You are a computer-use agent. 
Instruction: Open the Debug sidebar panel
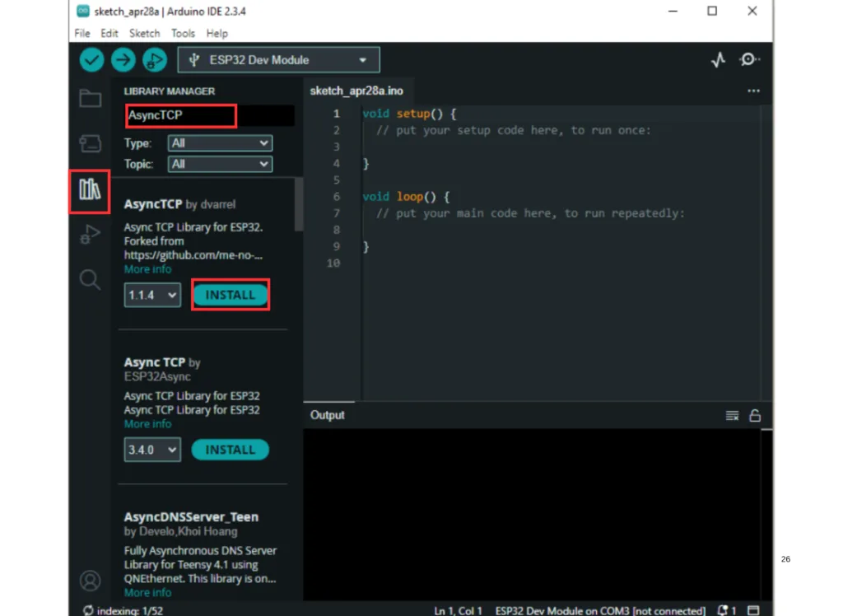click(90, 235)
